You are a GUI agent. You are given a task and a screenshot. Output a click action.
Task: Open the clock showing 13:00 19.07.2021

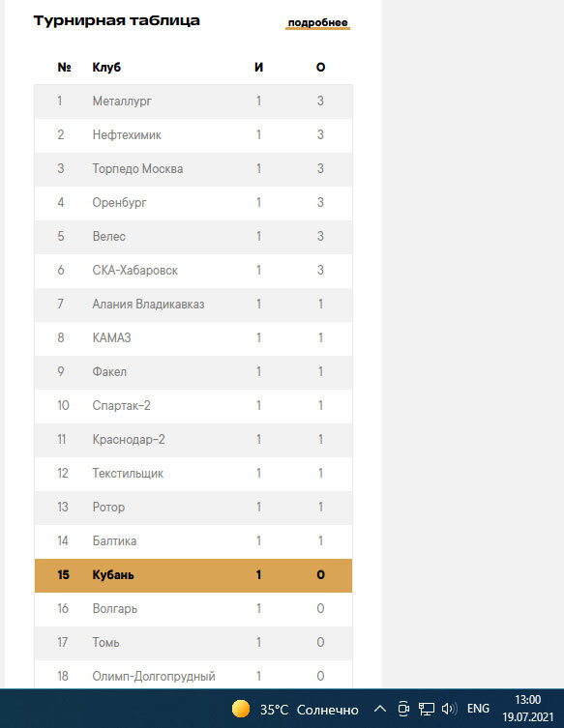click(x=528, y=709)
